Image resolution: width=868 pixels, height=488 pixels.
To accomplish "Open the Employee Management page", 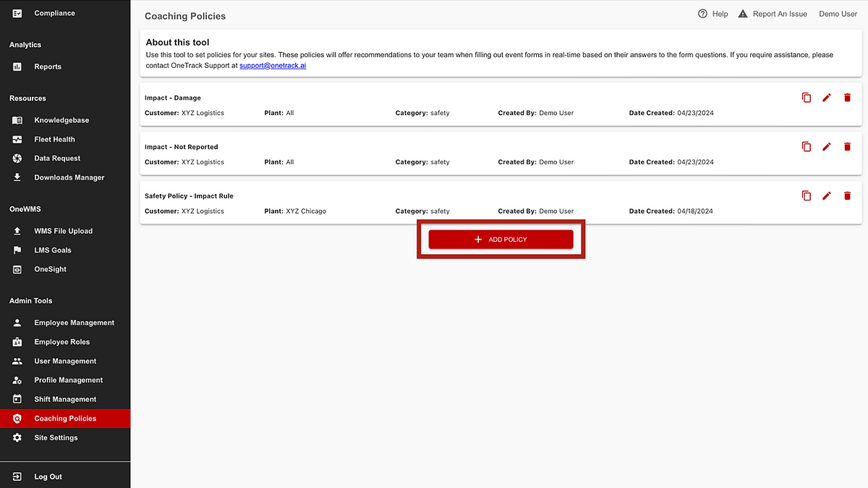I will [x=74, y=323].
